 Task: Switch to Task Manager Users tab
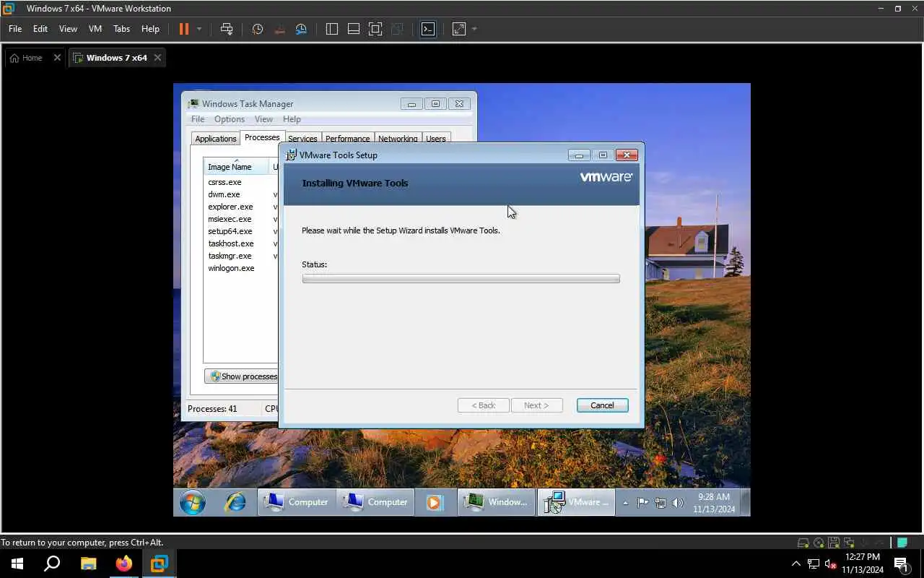[x=436, y=139]
